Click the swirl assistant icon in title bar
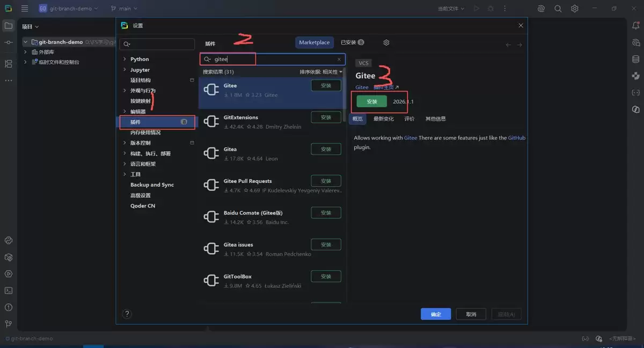Screen dimensions: 644x348 [x=541, y=9]
